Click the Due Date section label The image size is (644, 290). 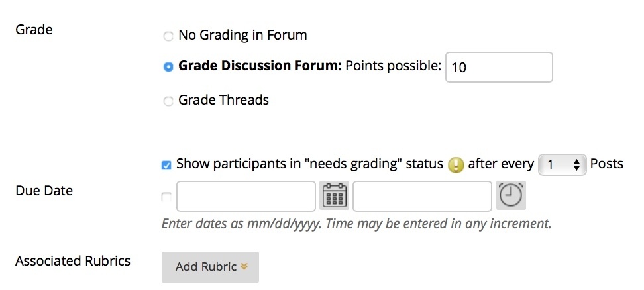44,191
